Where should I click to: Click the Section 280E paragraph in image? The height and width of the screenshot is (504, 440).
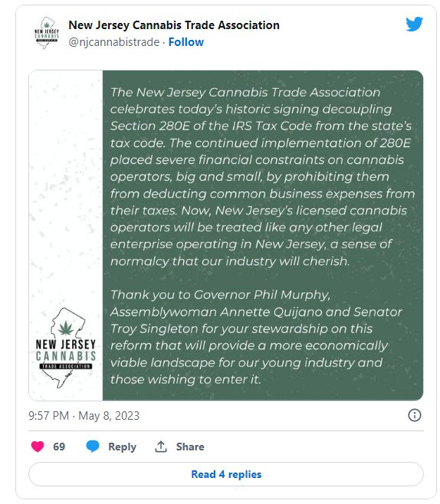click(x=262, y=176)
